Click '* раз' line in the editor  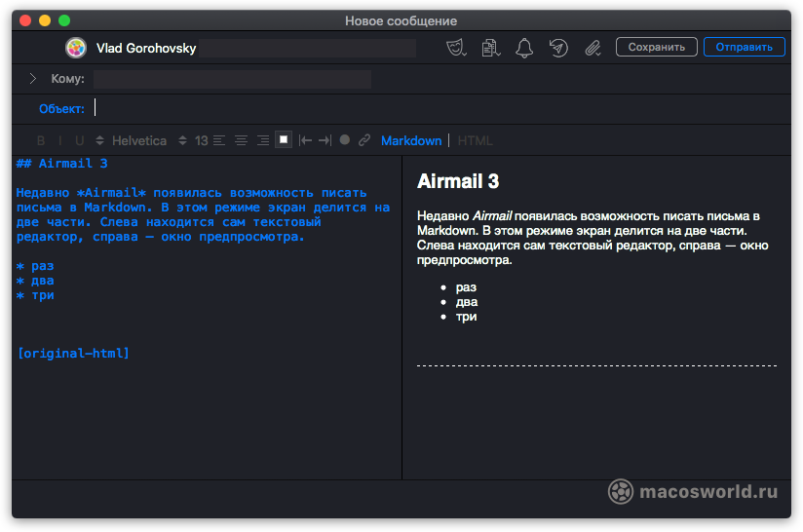click(x=35, y=266)
